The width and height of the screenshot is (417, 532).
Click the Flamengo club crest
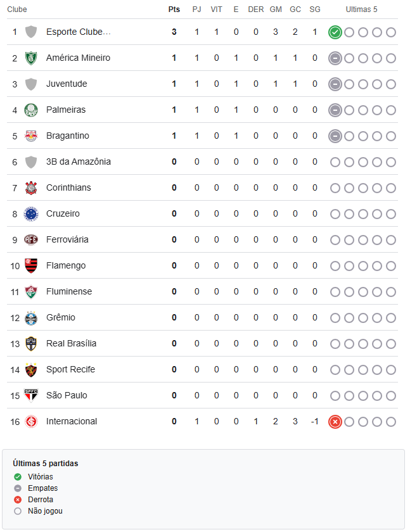click(x=31, y=265)
